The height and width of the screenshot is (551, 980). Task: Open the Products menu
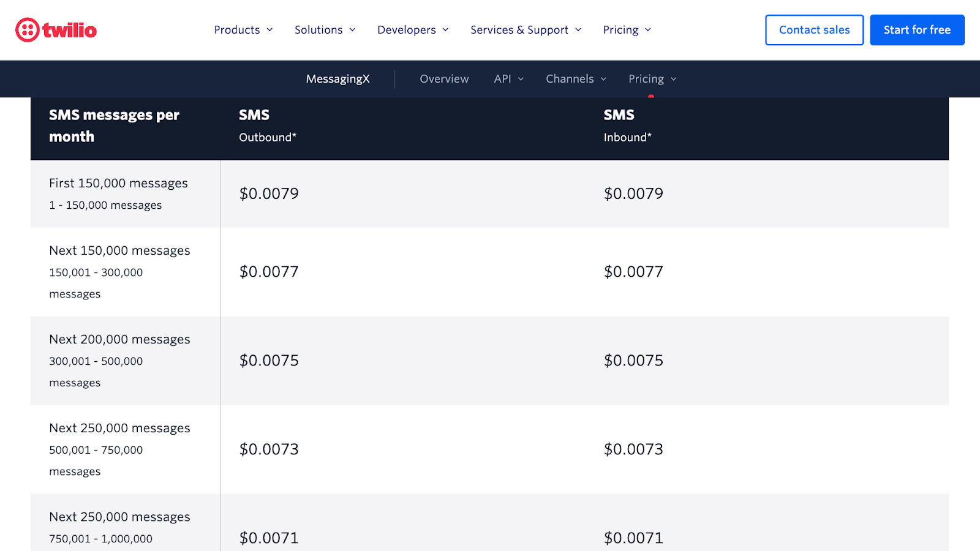[237, 30]
